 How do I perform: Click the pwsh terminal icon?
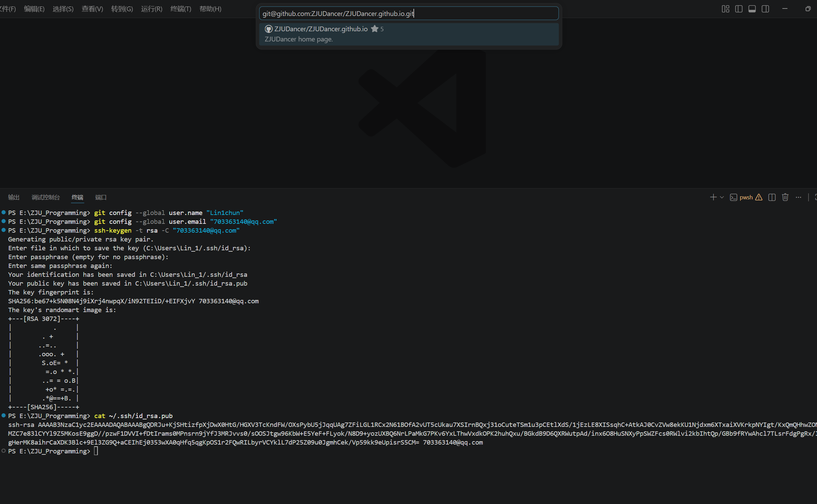coord(733,197)
